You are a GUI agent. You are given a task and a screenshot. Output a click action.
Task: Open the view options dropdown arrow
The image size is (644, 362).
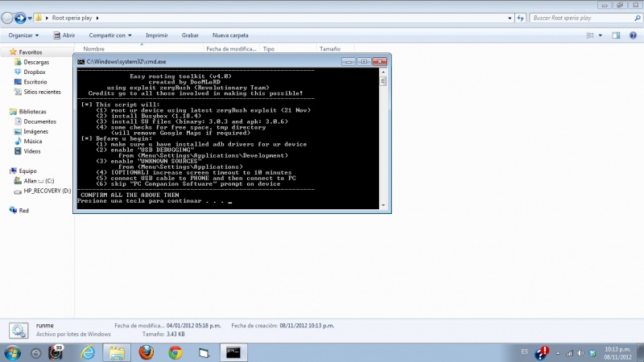pyautogui.click(x=600, y=35)
